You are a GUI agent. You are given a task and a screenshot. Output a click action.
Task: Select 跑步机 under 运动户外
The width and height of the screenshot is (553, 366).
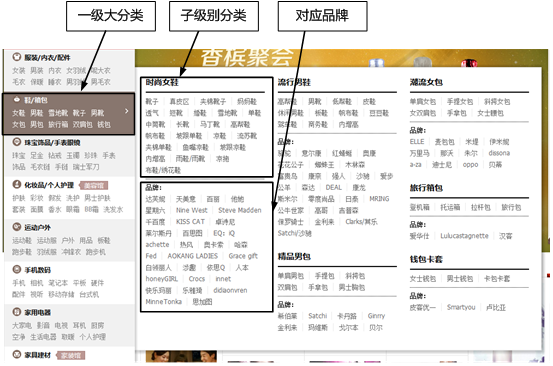pos(95,252)
